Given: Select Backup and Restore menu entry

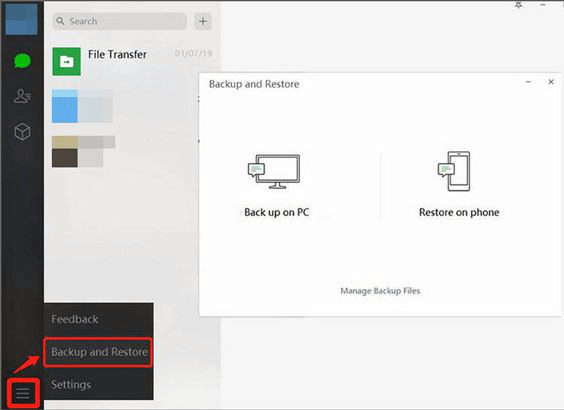Looking at the screenshot, I should [x=99, y=352].
